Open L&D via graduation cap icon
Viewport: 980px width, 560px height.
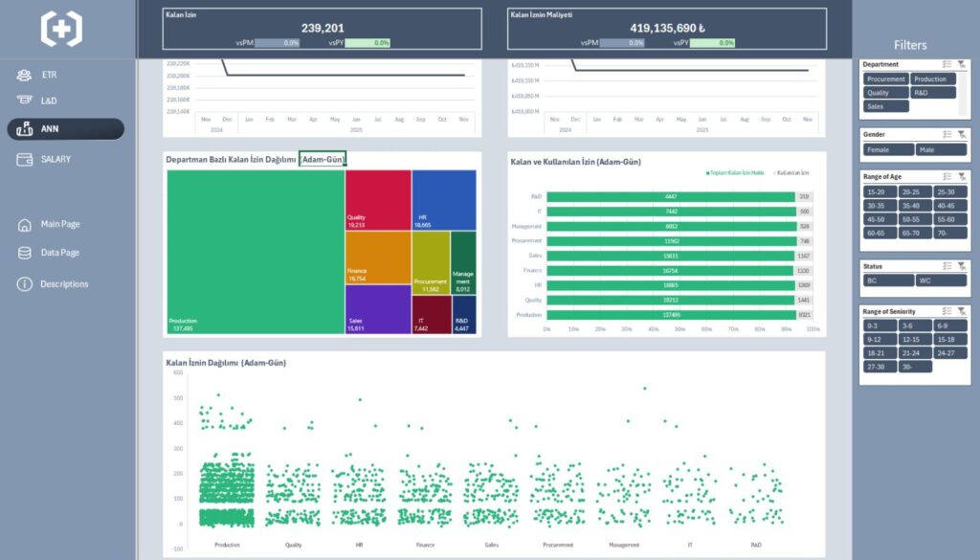tap(24, 101)
